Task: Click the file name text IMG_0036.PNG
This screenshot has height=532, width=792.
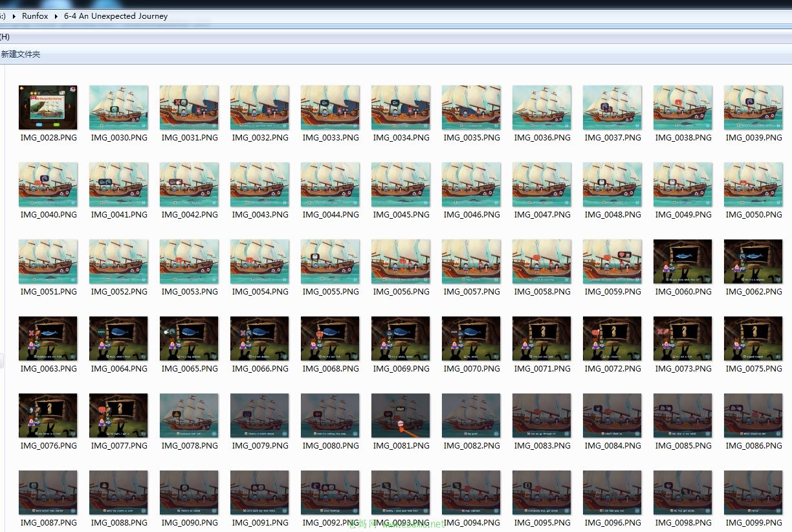Action: 542,138
